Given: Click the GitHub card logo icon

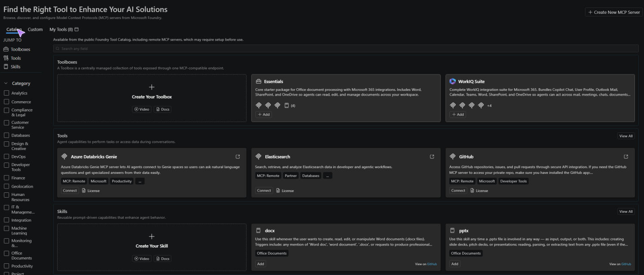Looking at the screenshot, I should tap(453, 157).
